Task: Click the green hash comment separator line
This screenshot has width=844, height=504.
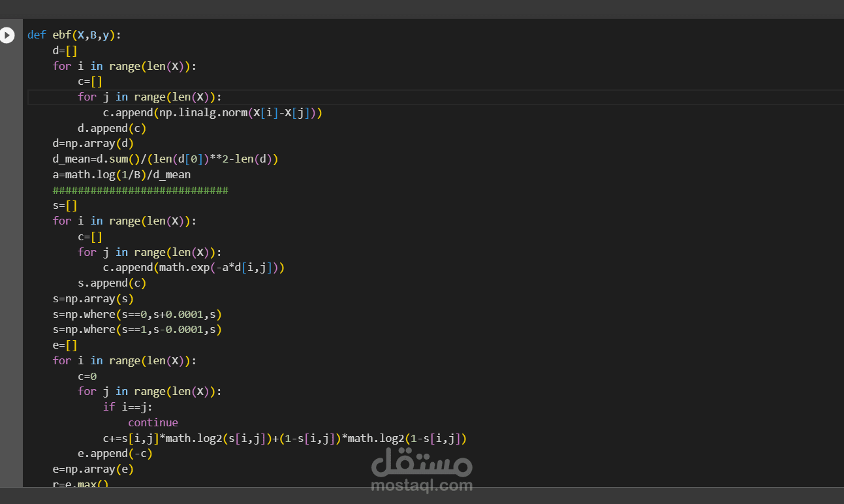Action: (140, 190)
